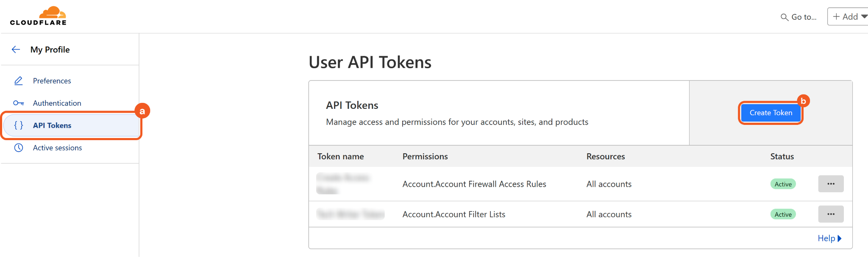Open options menu for Firewall Access Rules token

pos(830,184)
